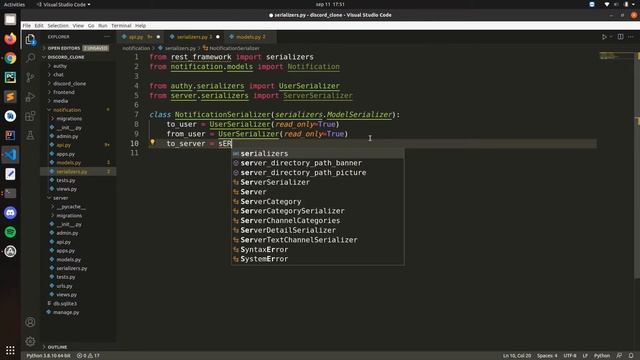Expand the authy folder
This screenshot has height=360, width=640.
click(x=60, y=66)
